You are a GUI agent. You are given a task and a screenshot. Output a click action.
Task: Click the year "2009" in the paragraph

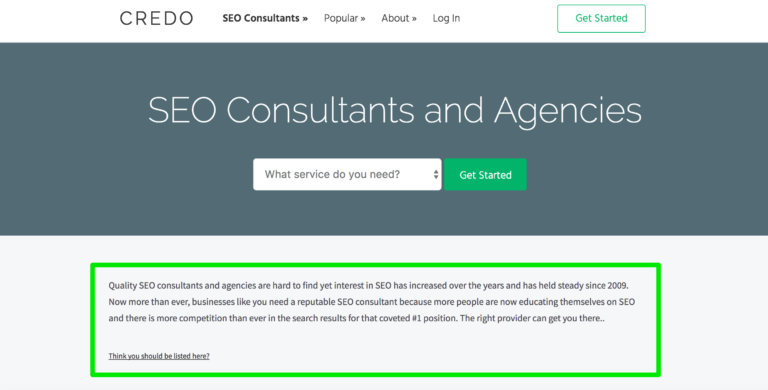coord(617,285)
